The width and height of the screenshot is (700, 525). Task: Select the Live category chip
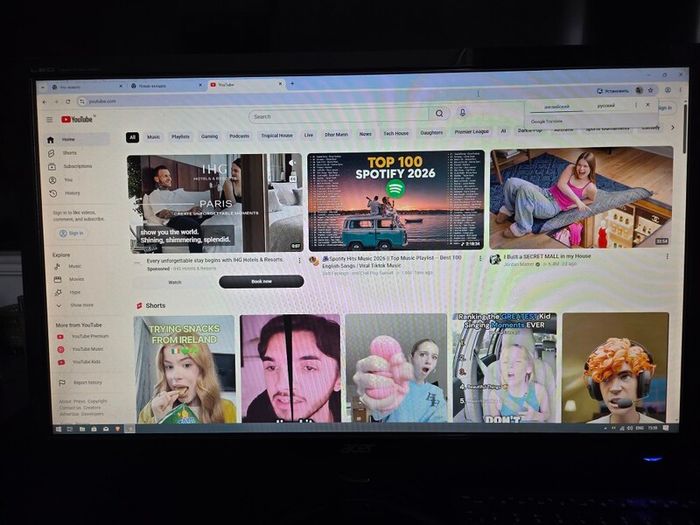click(x=308, y=134)
